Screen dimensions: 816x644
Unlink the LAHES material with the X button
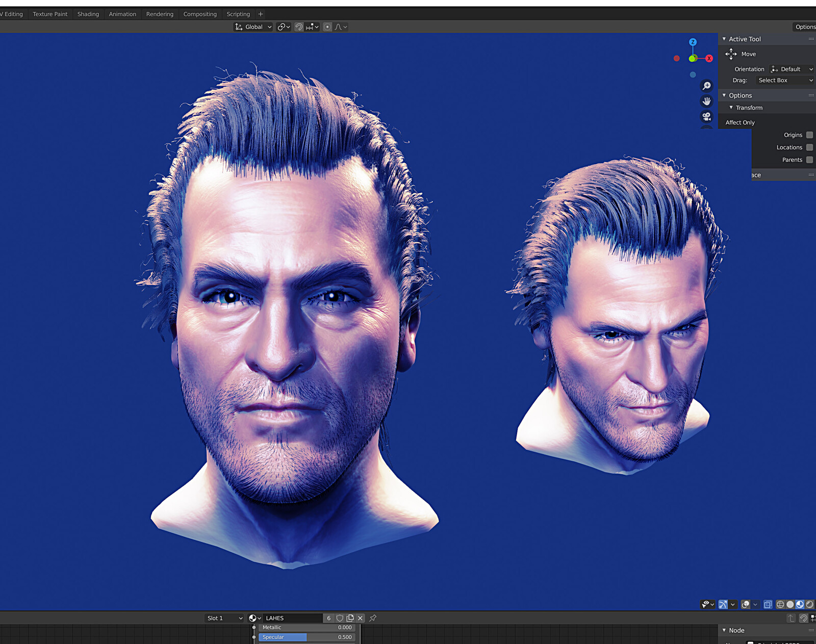tap(360, 618)
